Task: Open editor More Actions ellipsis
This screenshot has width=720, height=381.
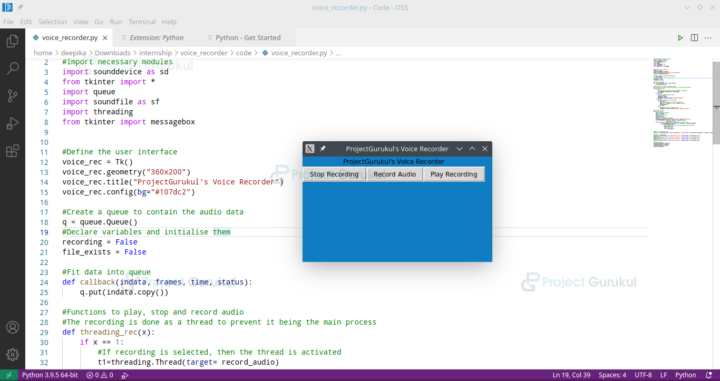Action: tap(708, 38)
